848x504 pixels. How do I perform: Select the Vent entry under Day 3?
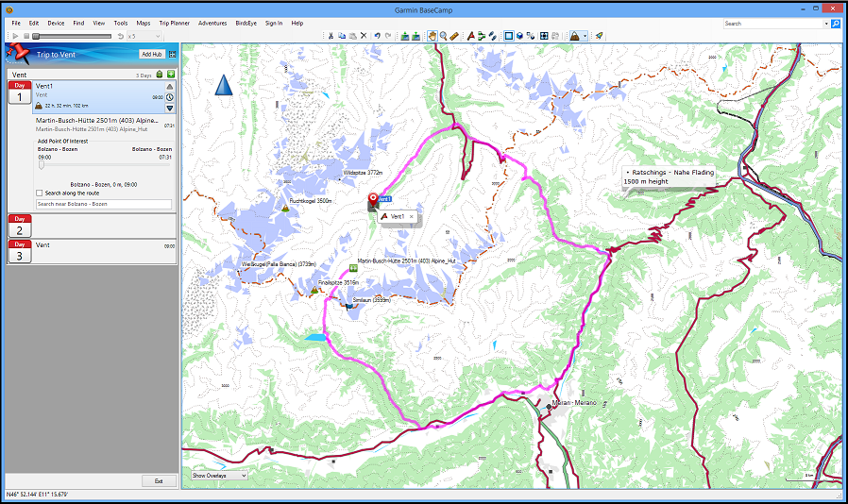(105, 251)
